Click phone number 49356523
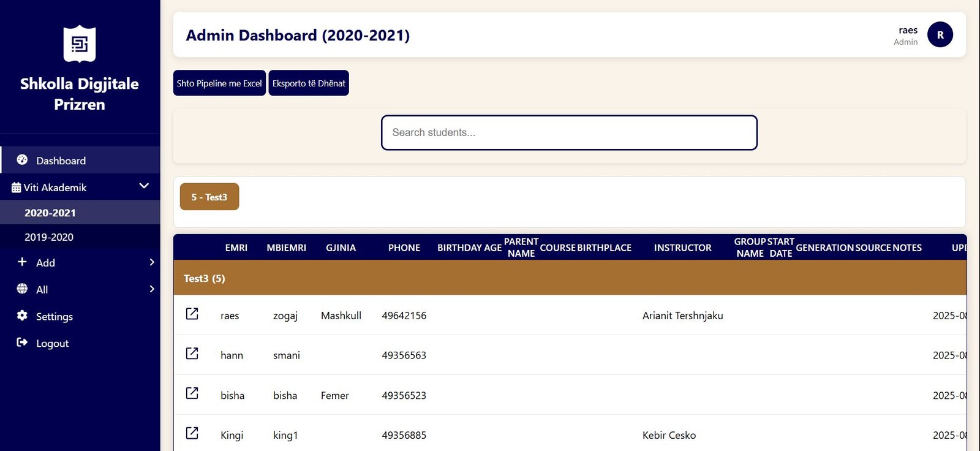 coord(404,396)
